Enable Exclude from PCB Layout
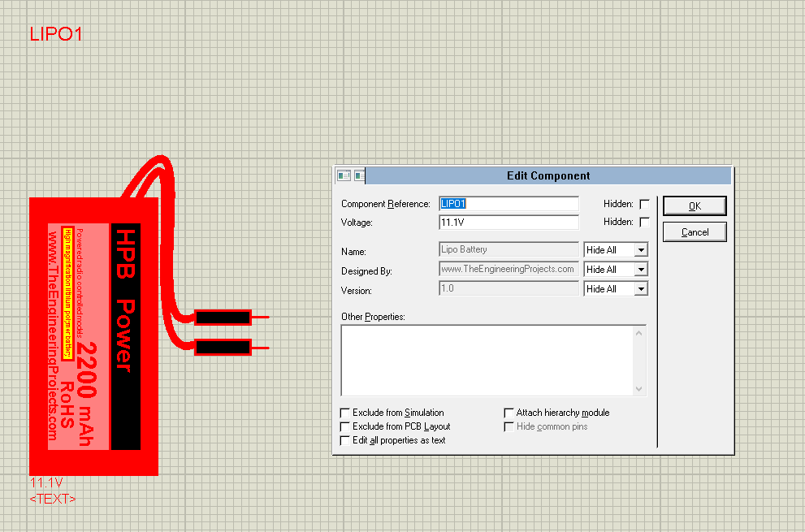Viewport: 805px width, 532px height. coord(345,426)
